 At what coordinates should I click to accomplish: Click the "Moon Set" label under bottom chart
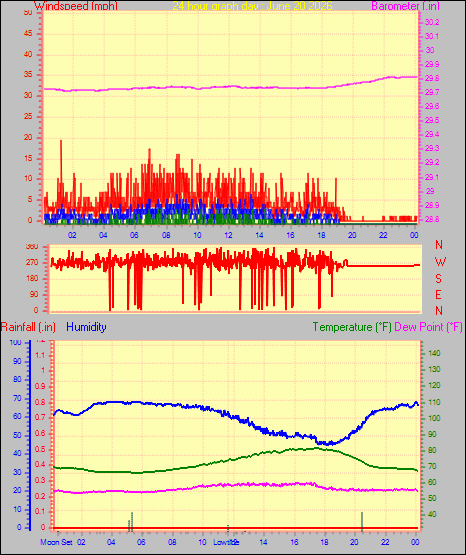pos(57,542)
